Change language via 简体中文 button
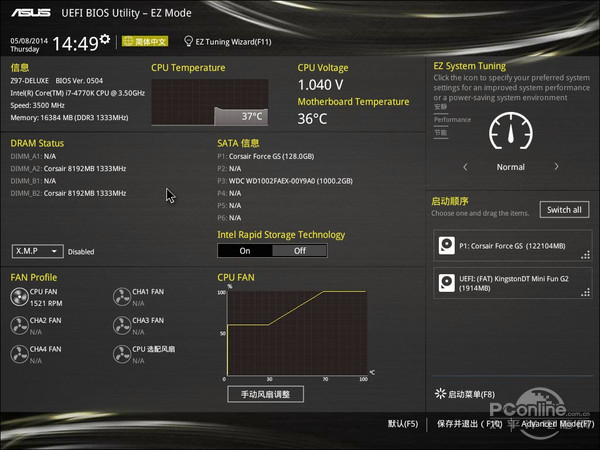Viewport: 600px width, 450px height. pyautogui.click(x=145, y=41)
